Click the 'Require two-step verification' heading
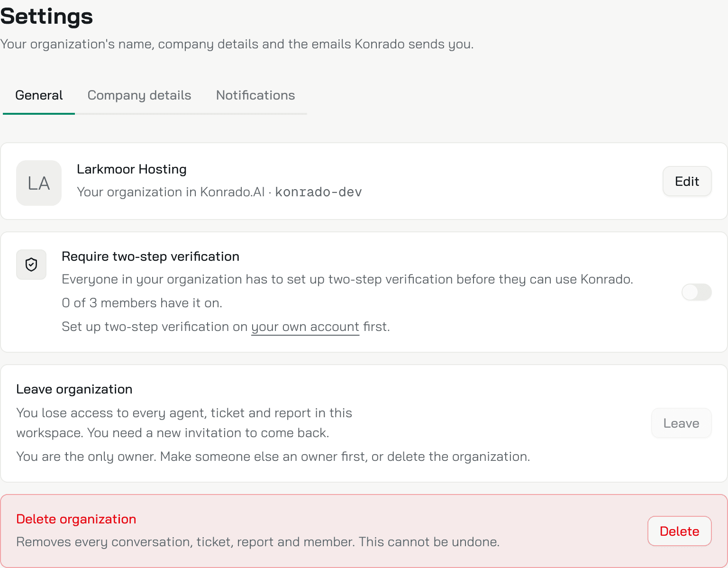The width and height of the screenshot is (728, 568). [151, 257]
